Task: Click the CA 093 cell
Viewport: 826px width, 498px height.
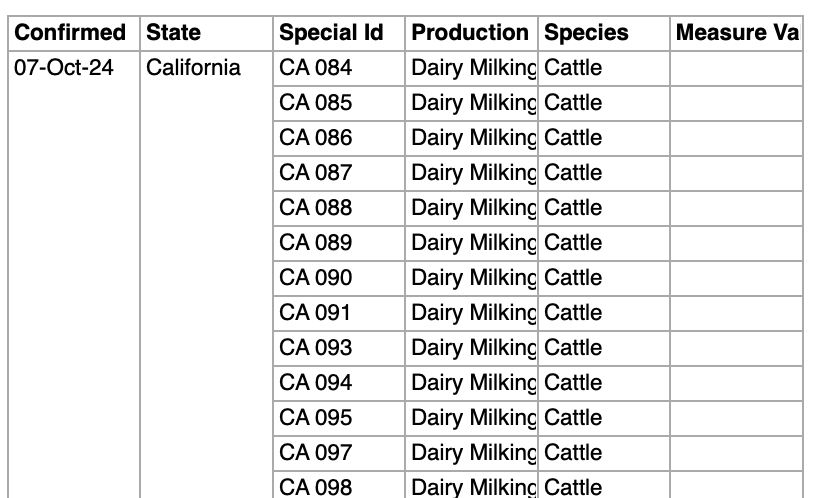Action: click(x=316, y=348)
